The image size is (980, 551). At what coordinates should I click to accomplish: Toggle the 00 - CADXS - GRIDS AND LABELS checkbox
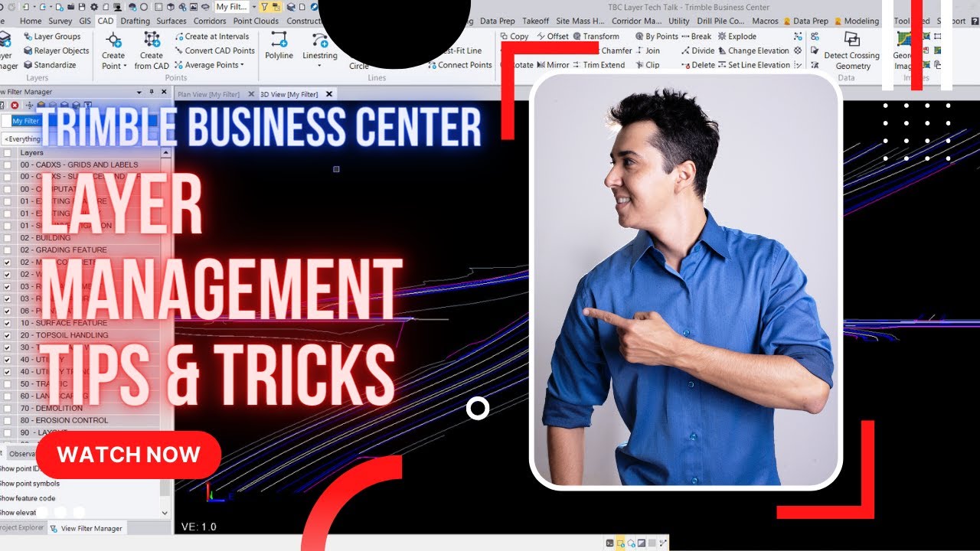click(x=8, y=165)
